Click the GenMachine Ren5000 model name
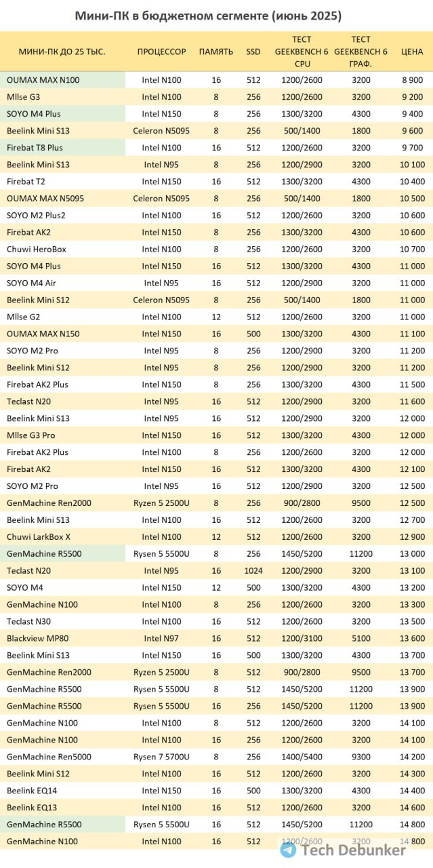Image resolution: width=433 pixels, height=868 pixels. pos(49,757)
